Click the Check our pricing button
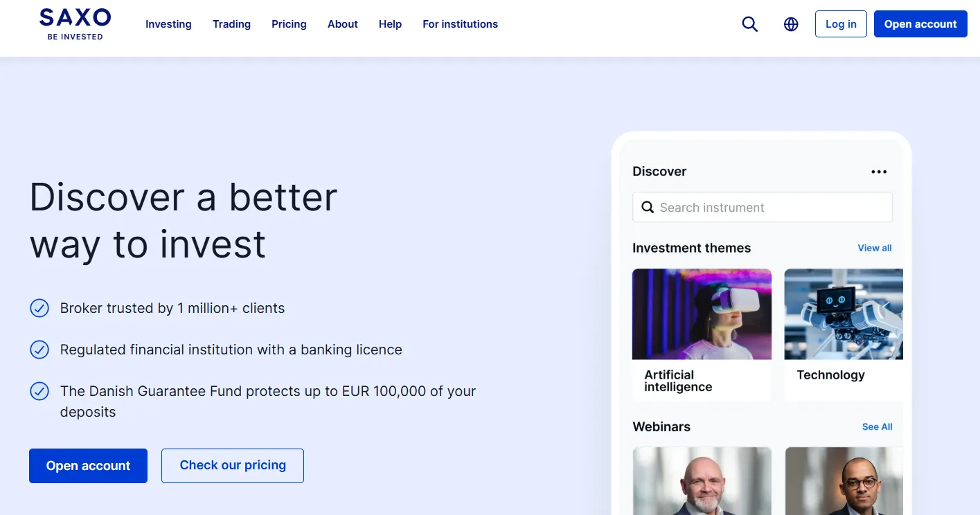 [233, 466]
